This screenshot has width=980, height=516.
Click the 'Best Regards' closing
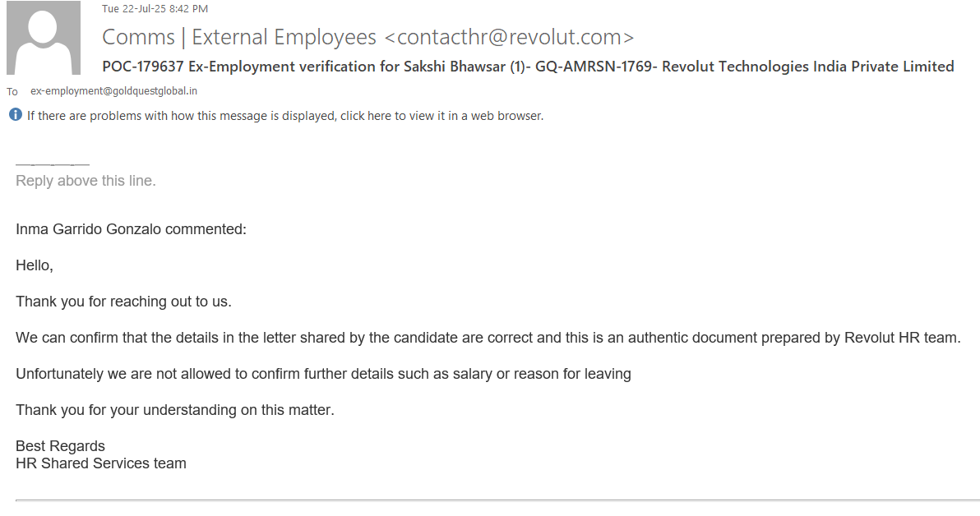60,446
